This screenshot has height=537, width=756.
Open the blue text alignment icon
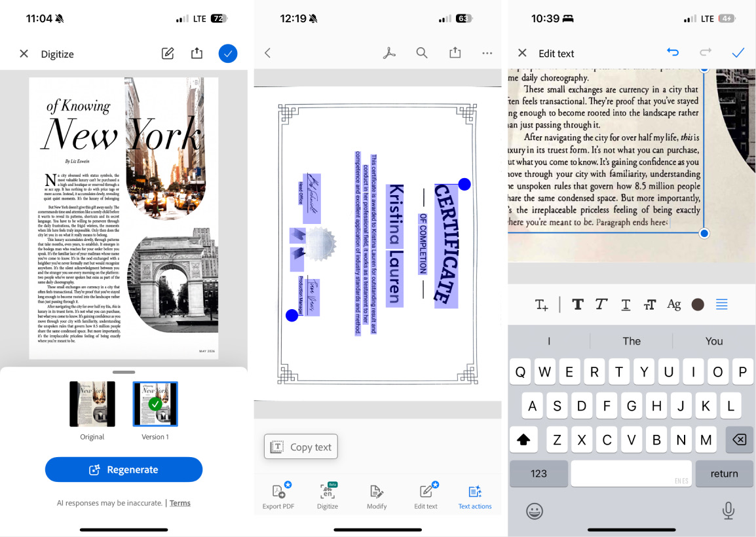coord(722,305)
